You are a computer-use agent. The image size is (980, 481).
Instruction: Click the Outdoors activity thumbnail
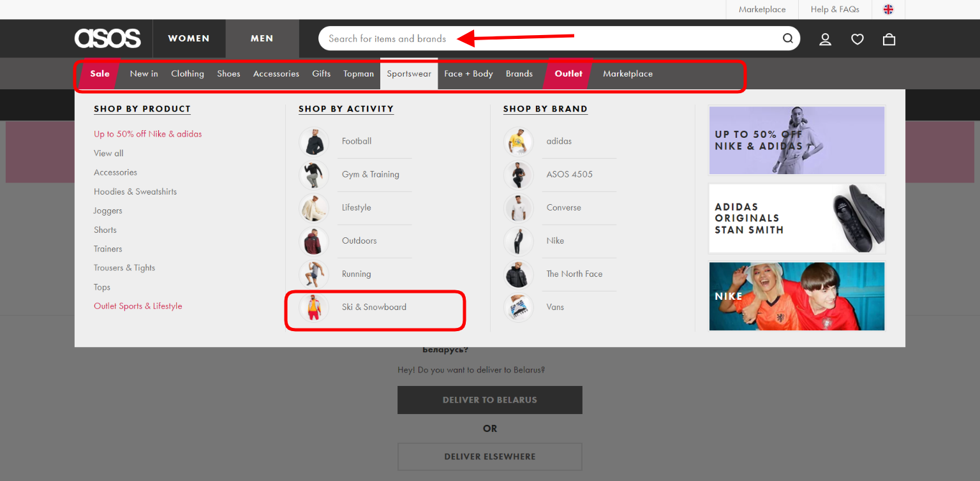tap(314, 241)
